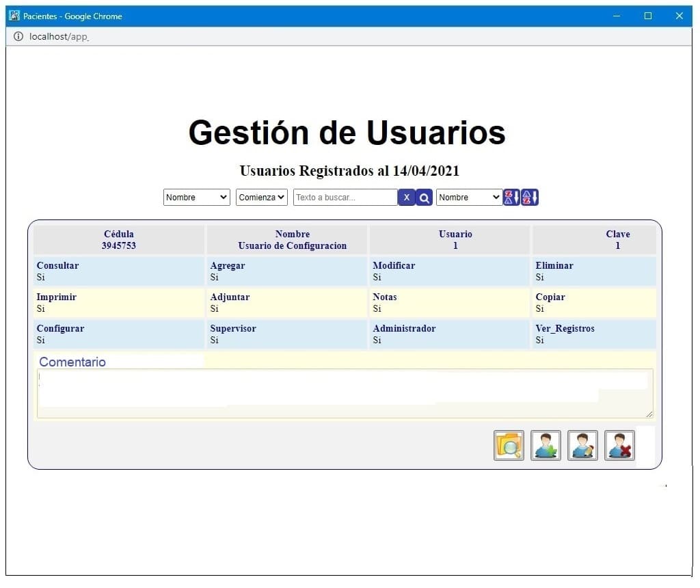Click the Pacientes window app icon
The image size is (700, 588).
click(x=15, y=16)
